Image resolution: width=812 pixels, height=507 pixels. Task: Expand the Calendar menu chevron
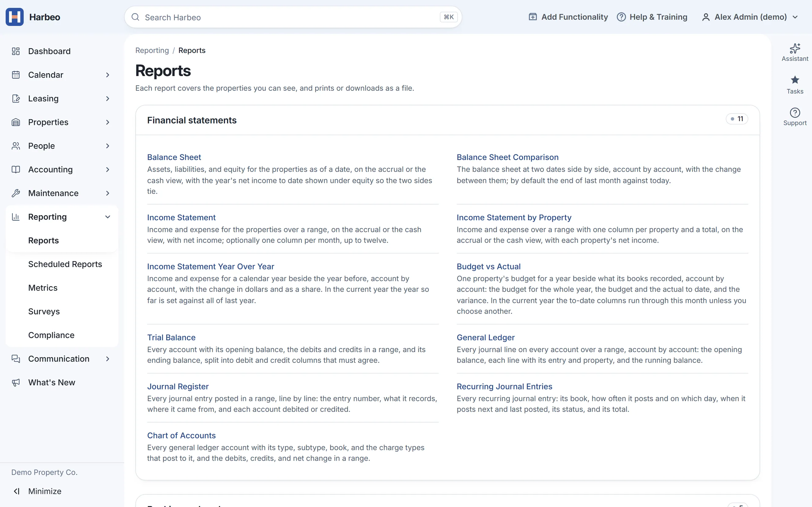click(108, 75)
